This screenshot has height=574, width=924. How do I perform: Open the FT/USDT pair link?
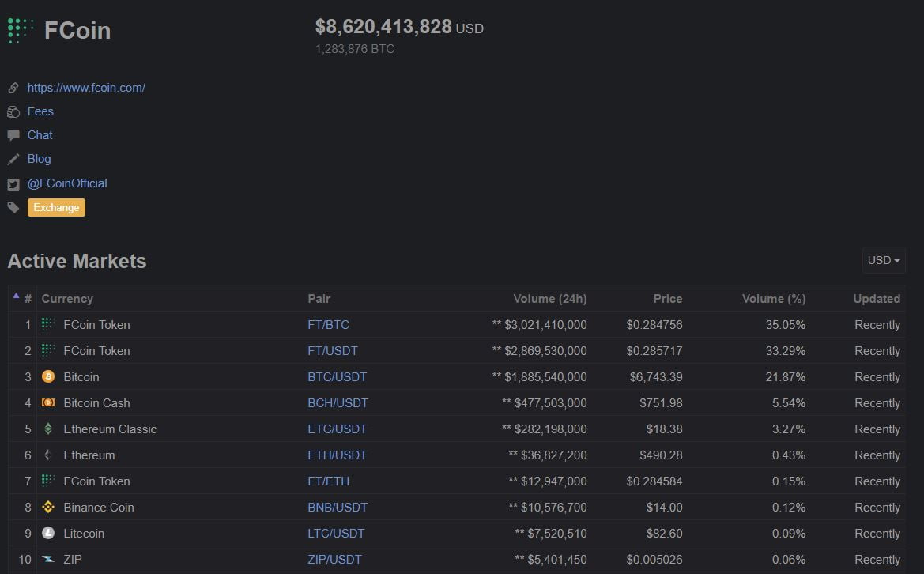click(x=332, y=351)
